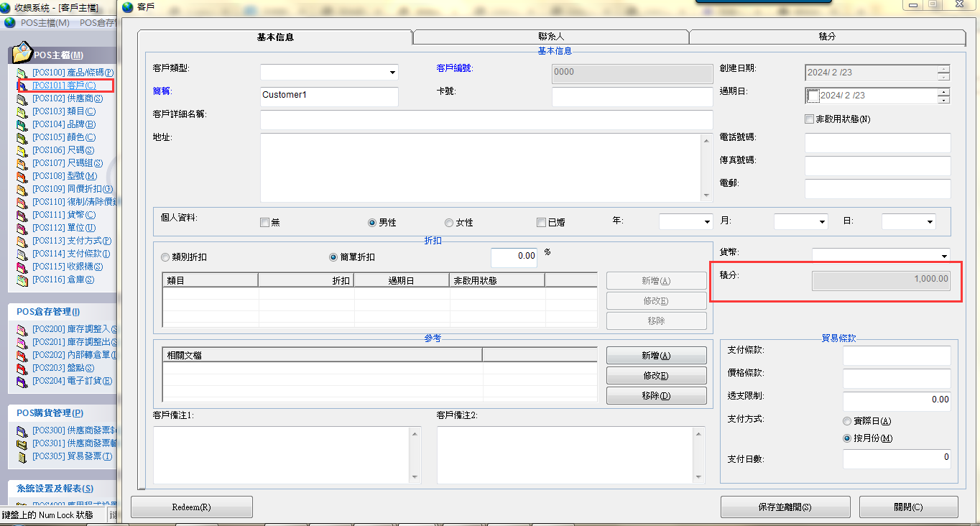Click the [POS200] 庫存調整入 icon

22,329
